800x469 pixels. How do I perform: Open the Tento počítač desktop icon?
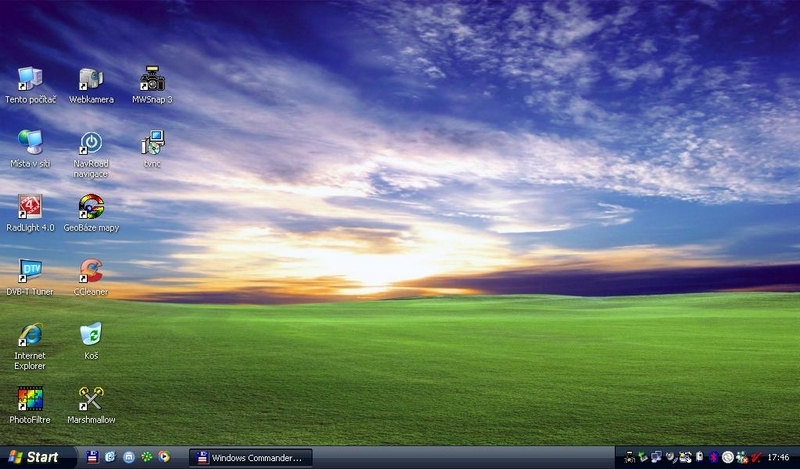pos(30,81)
